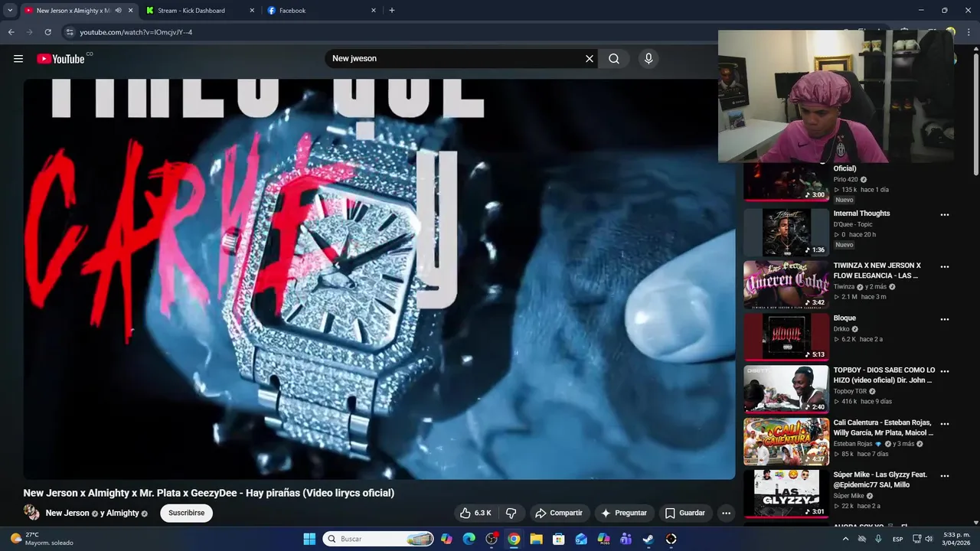Subscribe using the Suscribirse button
Image resolution: width=980 pixels, height=551 pixels.
click(186, 513)
